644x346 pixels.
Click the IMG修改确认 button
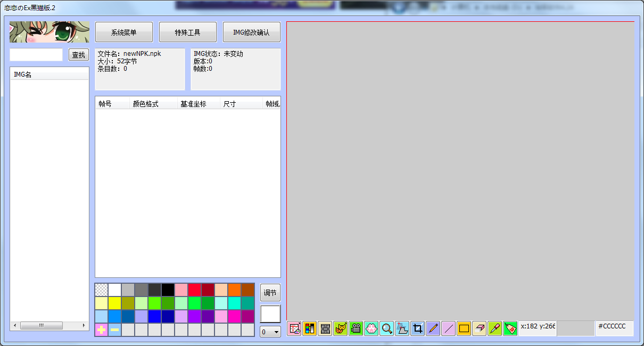point(252,32)
